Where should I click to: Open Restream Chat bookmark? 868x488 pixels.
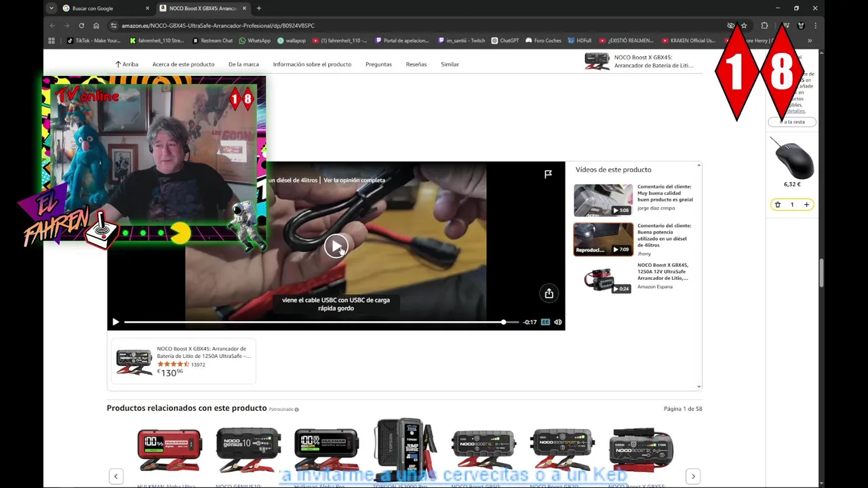[x=212, y=41]
